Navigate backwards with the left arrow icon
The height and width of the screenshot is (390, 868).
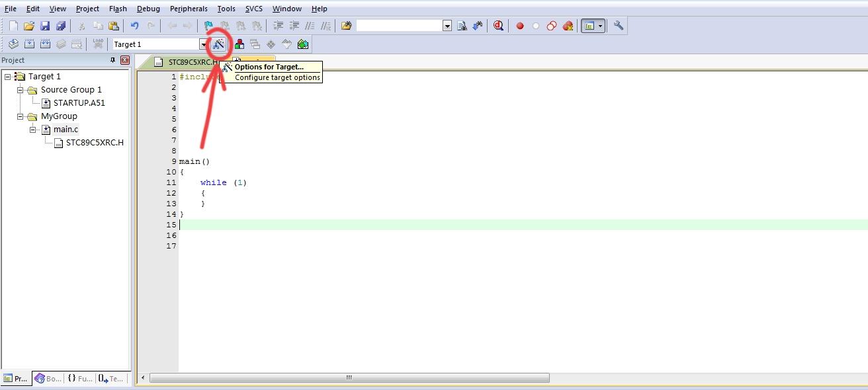click(172, 26)
